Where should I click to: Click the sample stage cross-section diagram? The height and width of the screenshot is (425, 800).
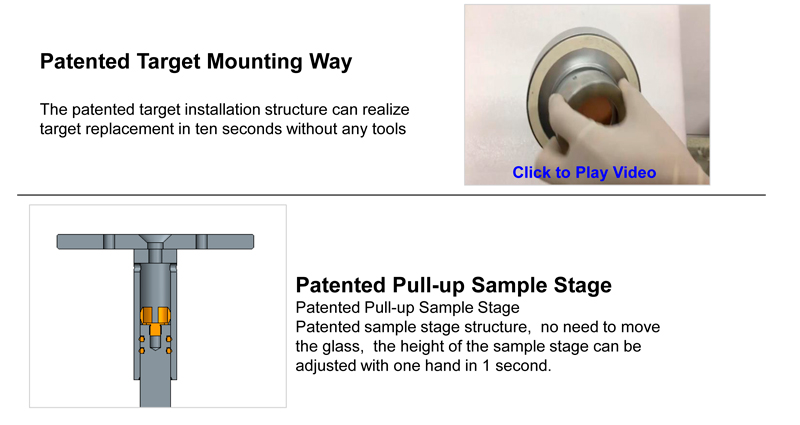(x=158, y=306)
